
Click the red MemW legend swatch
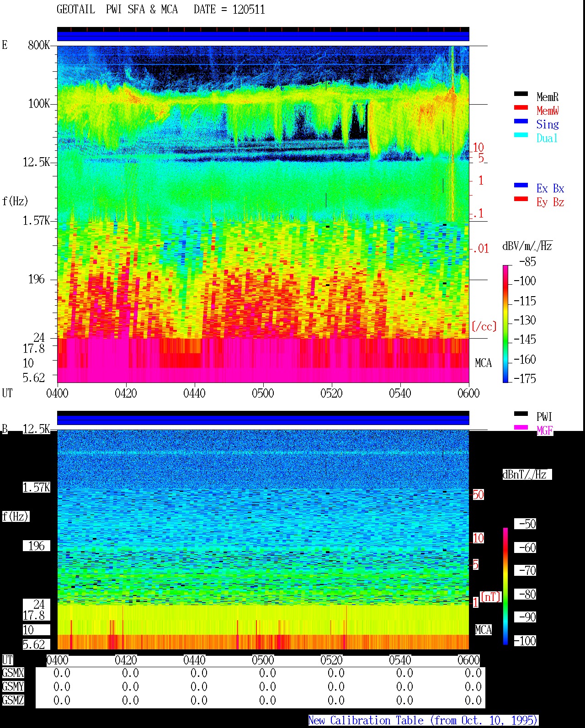521,108
